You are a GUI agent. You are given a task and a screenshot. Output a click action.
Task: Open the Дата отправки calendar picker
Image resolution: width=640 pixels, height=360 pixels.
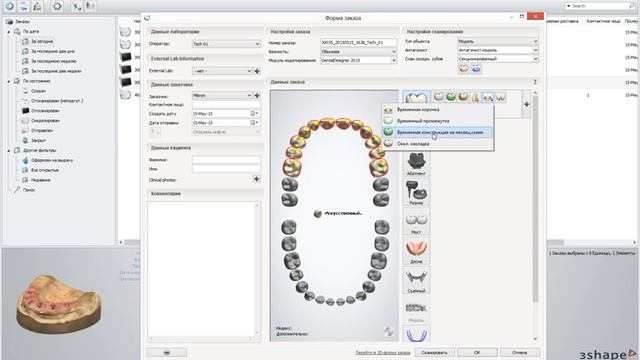tap(255, 122)
